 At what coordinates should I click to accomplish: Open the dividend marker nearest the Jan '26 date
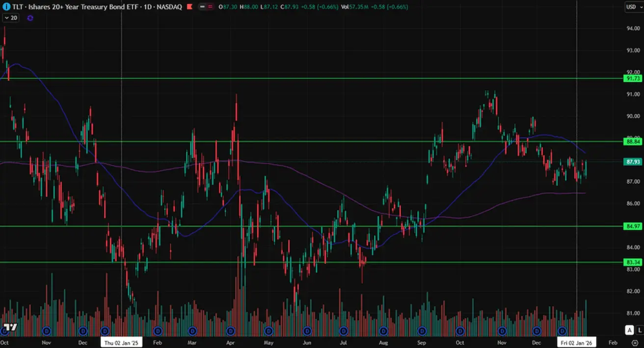(x=563, y=331)
